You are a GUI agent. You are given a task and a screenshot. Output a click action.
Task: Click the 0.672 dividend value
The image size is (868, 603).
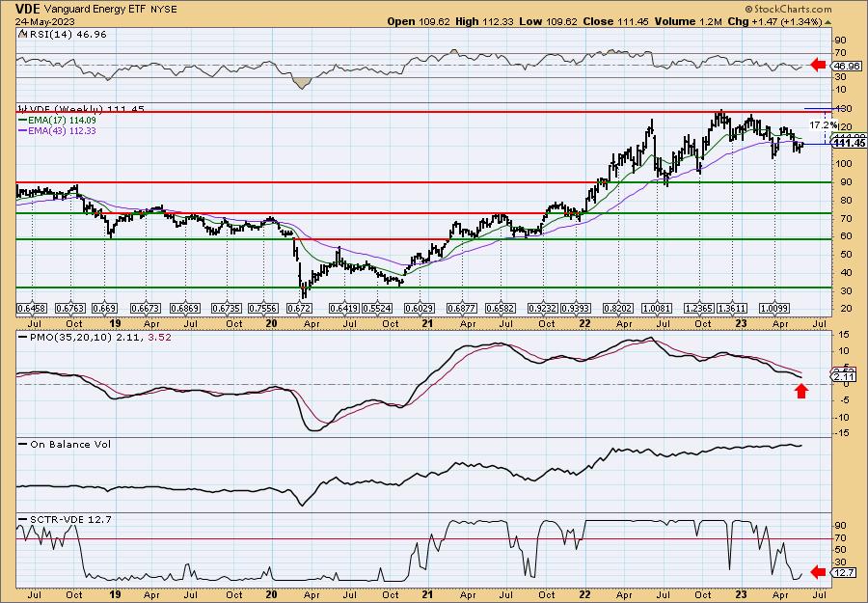pyautogui.click(x=299, y=308)
